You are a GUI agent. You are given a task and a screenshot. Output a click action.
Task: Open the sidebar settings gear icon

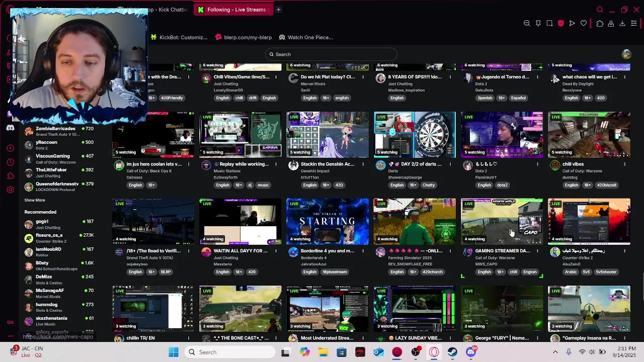click(x=10, y=190)
